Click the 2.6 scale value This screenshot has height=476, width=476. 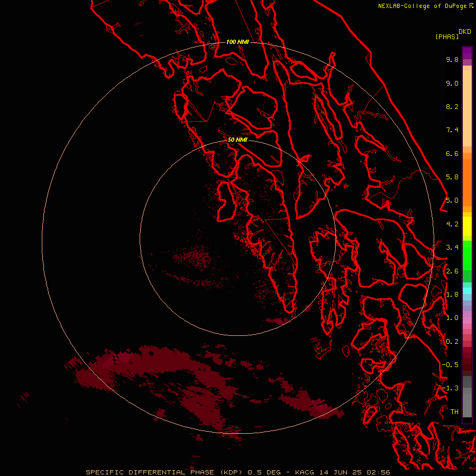pyautogui.click(x=452, y=271)
